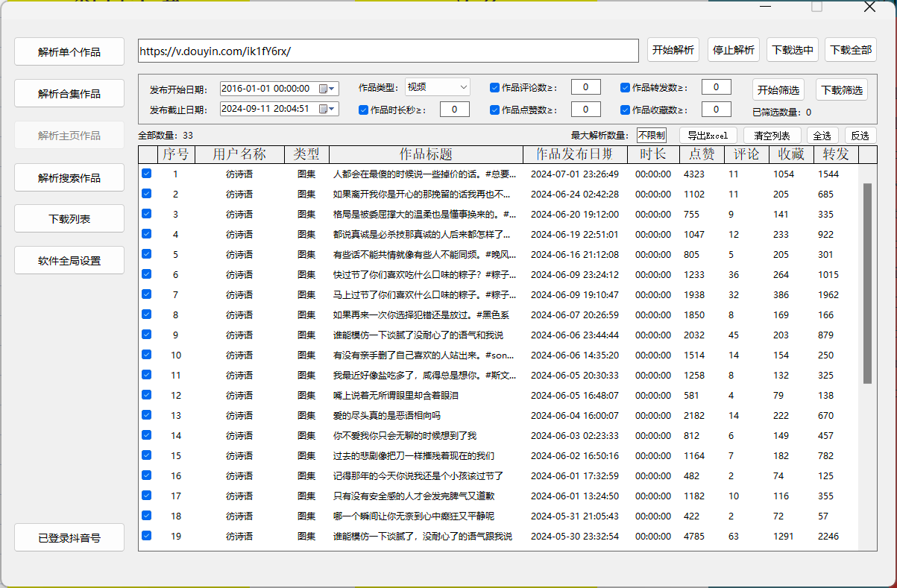
Task: Expand the 发布截止日期 date dropdown arrow
Action: coord(333,109)
